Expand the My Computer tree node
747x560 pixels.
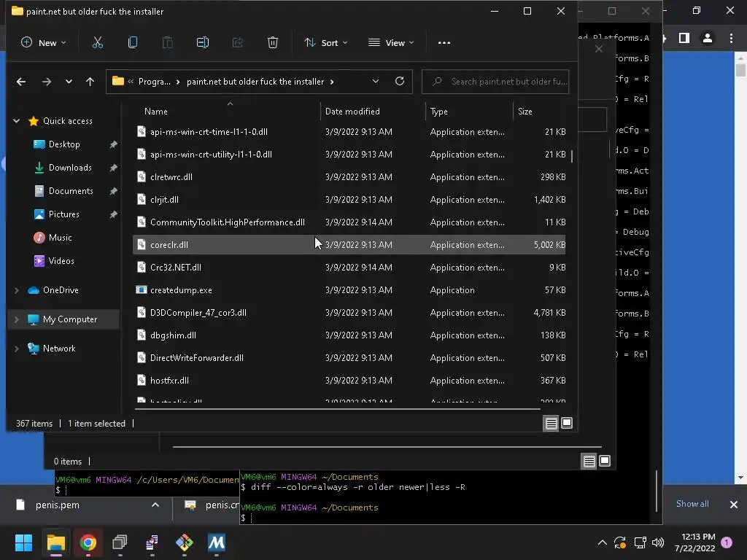(17, 319)
